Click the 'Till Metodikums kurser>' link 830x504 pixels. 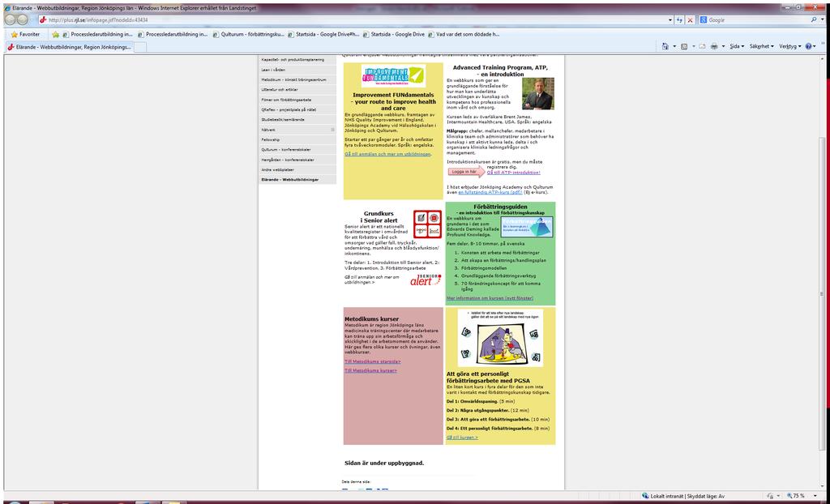(x=370, y=370)
